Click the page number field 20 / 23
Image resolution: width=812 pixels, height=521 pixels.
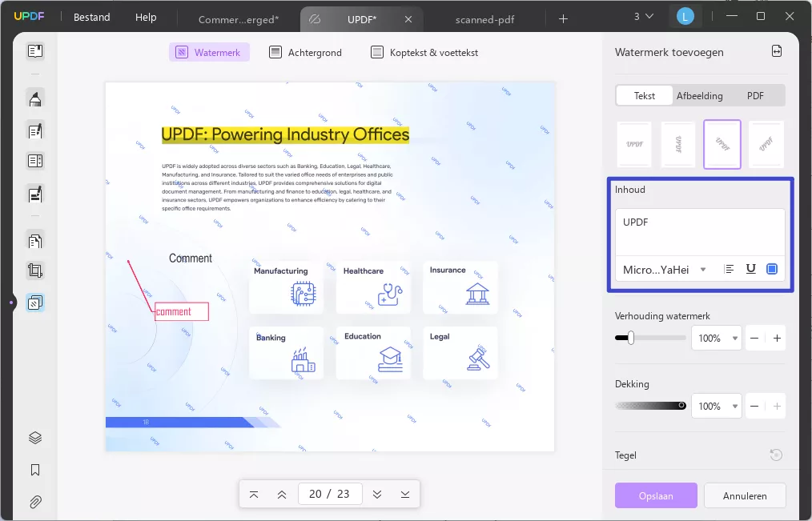pyautogui.click(x=329, y=494)
